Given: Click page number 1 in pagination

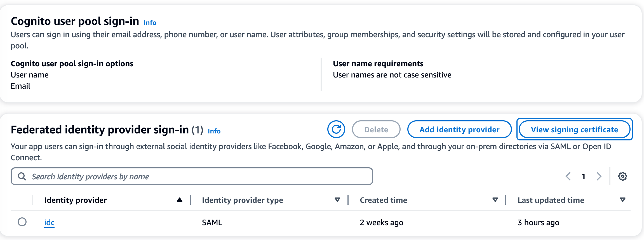Looking at the screenshot, I should pyautogui.click(x=584, y=176).
